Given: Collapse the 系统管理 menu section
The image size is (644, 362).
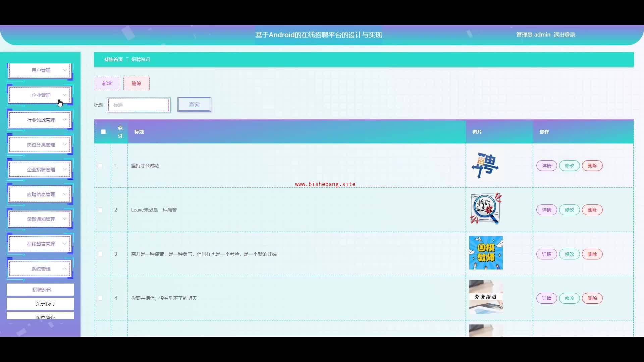Looking at the screenshot, I should click(x=40, y=269).
